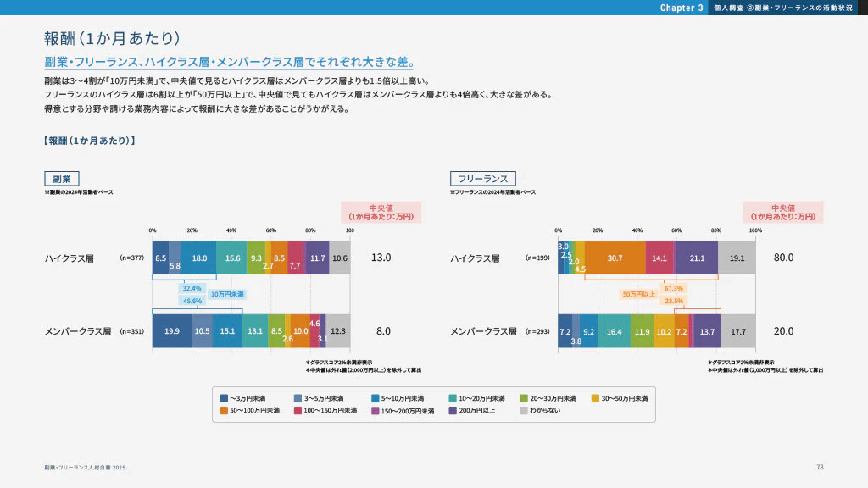Click the 16.4 teal bar segment
This screenshot has width=868, height=488.
pos(615,331)
